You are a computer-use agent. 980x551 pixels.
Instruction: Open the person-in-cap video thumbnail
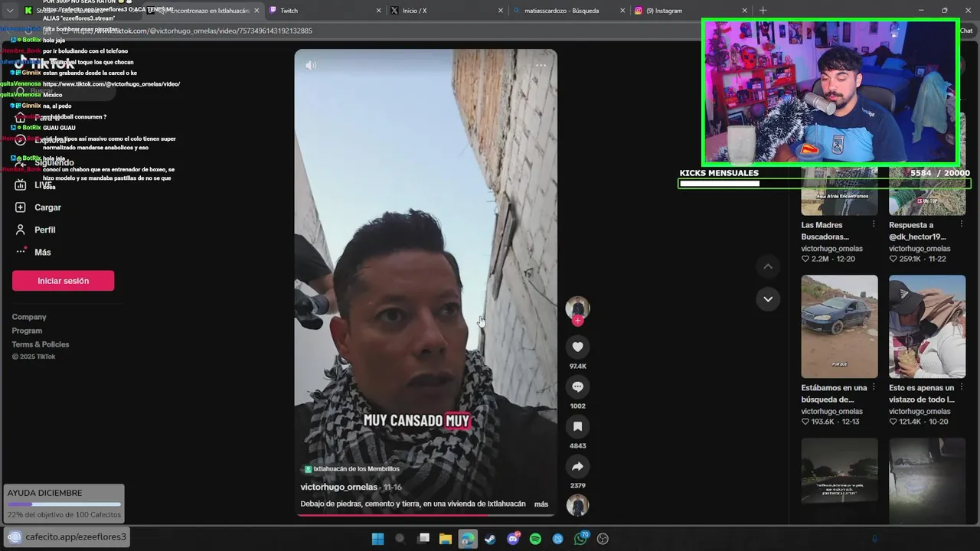(927, 326)
